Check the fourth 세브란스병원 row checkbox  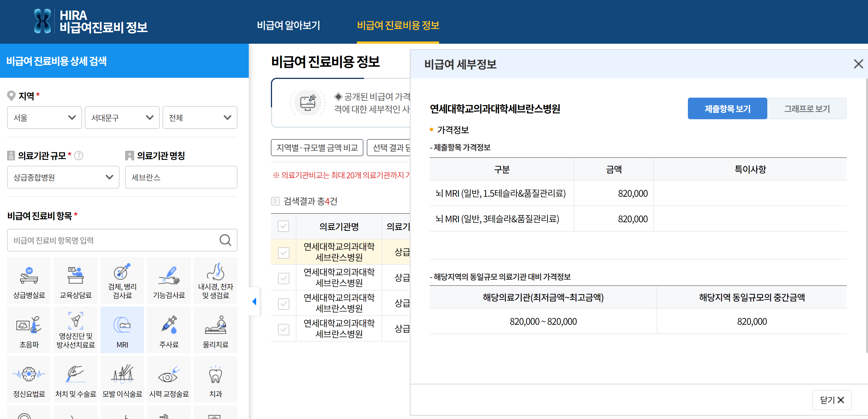(283, 329)
